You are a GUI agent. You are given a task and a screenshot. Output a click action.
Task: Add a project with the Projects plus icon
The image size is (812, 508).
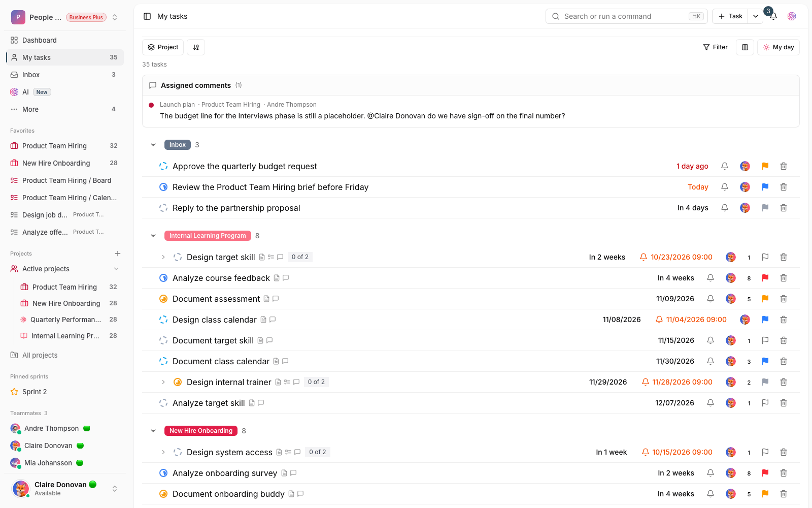(x=118, y=253)
